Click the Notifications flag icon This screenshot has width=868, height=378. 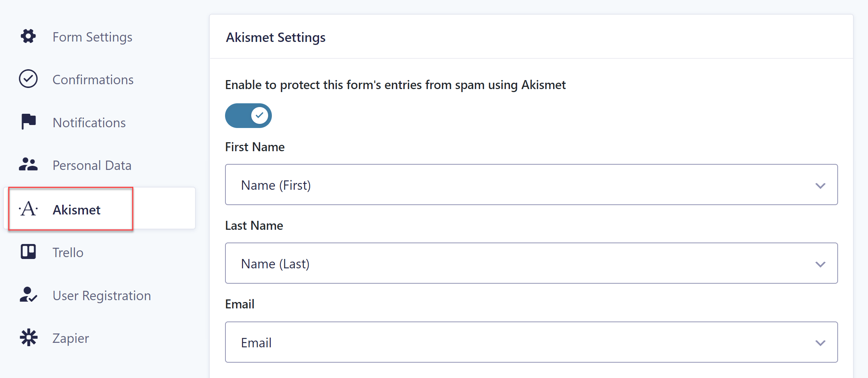(x=28, y=122)
